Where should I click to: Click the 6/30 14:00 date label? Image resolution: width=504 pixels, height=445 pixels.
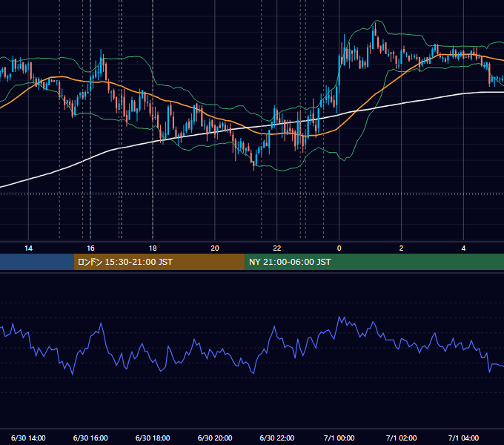pos(28,438)
